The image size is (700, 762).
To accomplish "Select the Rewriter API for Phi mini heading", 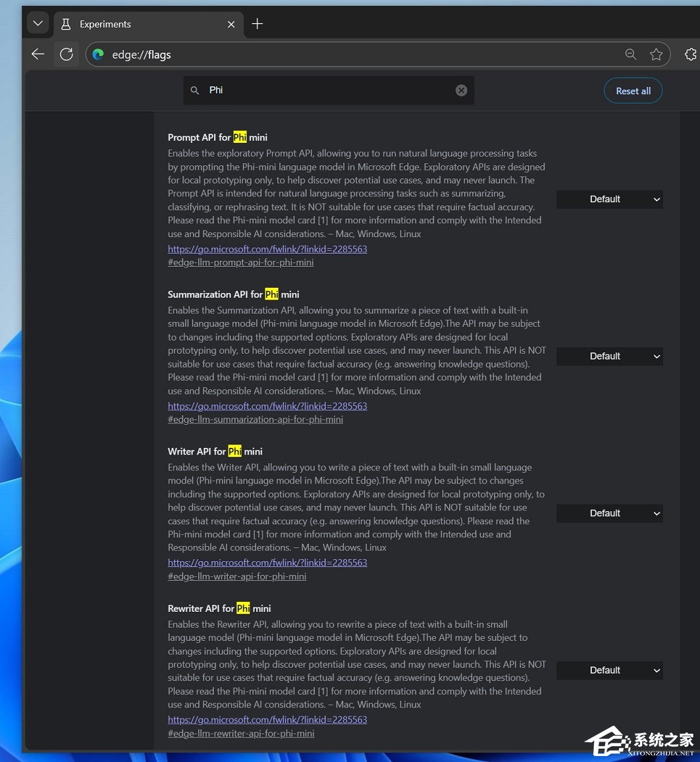I will 219,609.
